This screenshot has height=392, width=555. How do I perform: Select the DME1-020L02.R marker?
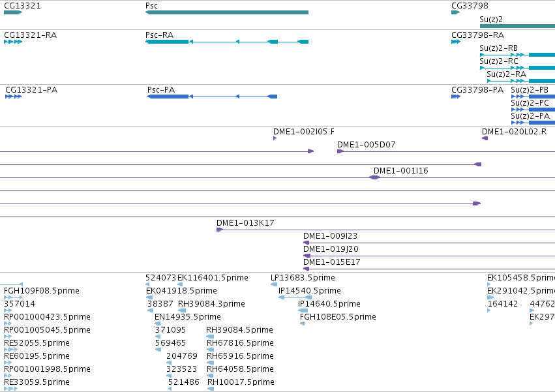(485, 138)
